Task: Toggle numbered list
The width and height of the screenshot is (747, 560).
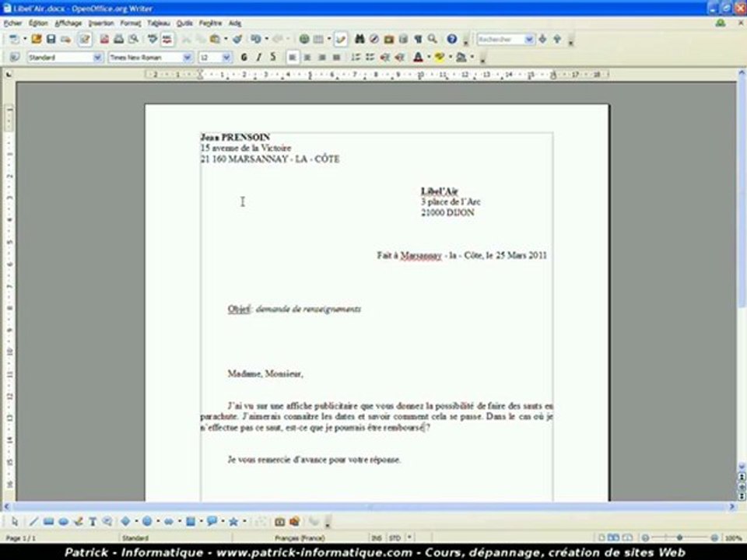Action: tap(356, 57)
